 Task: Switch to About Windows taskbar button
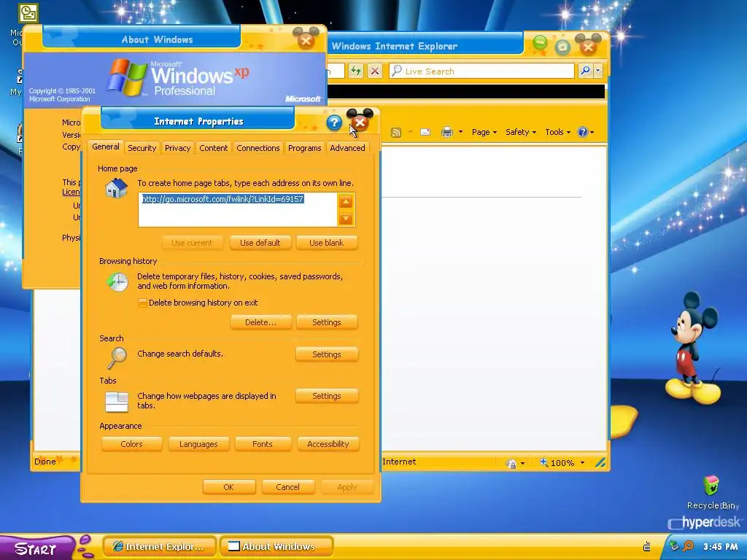pyautogui.click(x=276, y=547)
